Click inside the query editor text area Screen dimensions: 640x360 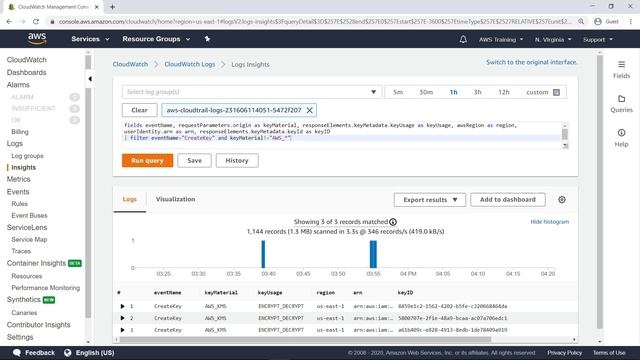(342, 135)
